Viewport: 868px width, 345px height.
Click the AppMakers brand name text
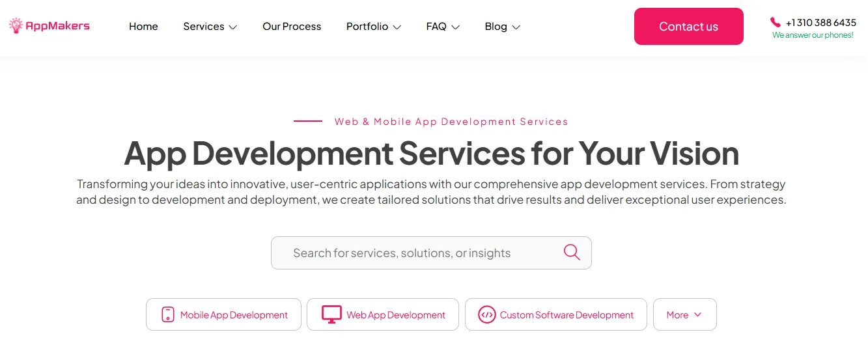point(57,26)
